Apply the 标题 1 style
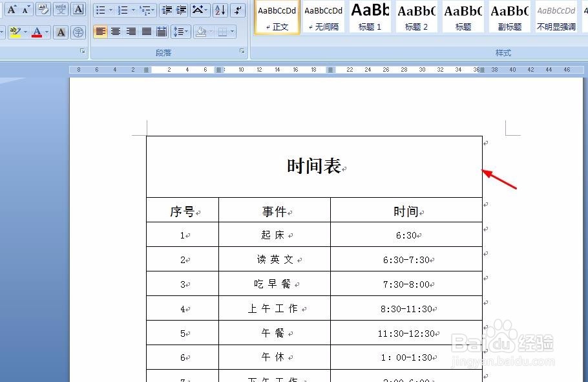Screen dimensions: 588x382 (x=370, y=17)
